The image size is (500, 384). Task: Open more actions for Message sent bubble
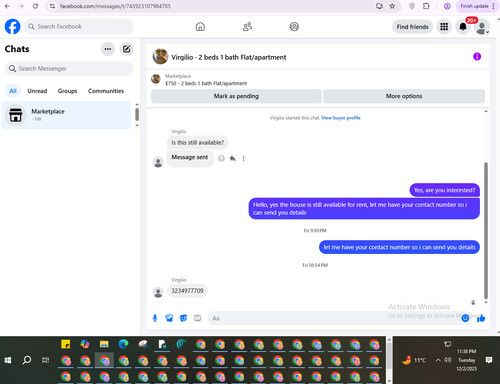pos(243,158)
